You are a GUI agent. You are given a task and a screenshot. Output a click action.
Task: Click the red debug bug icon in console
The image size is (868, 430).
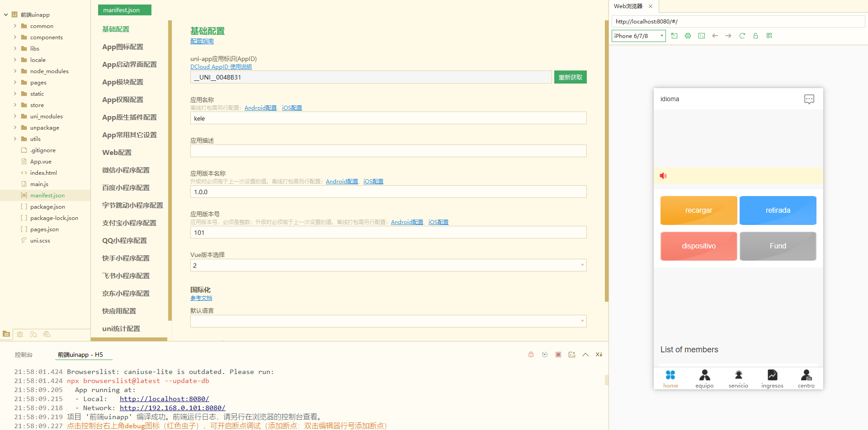pyautogui.click(x=531, y=355)
